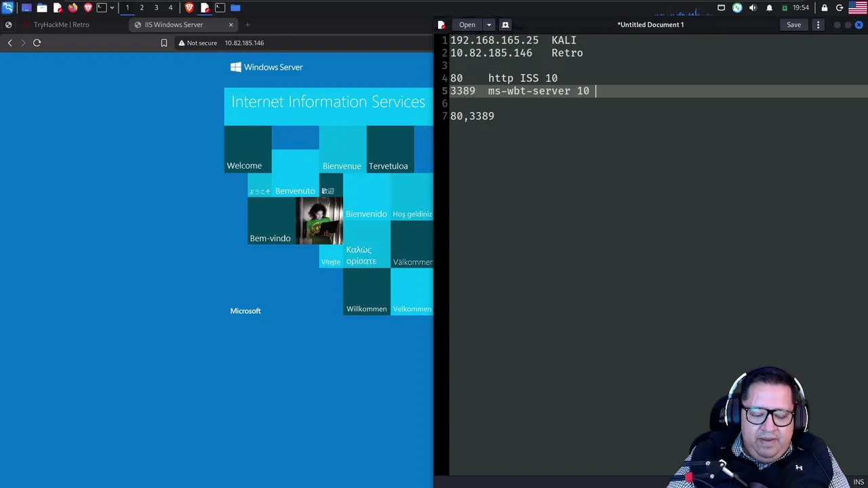Click the Not secure warning indicator
The width and height of the screenshot is (868, 488).
point(197,43)
